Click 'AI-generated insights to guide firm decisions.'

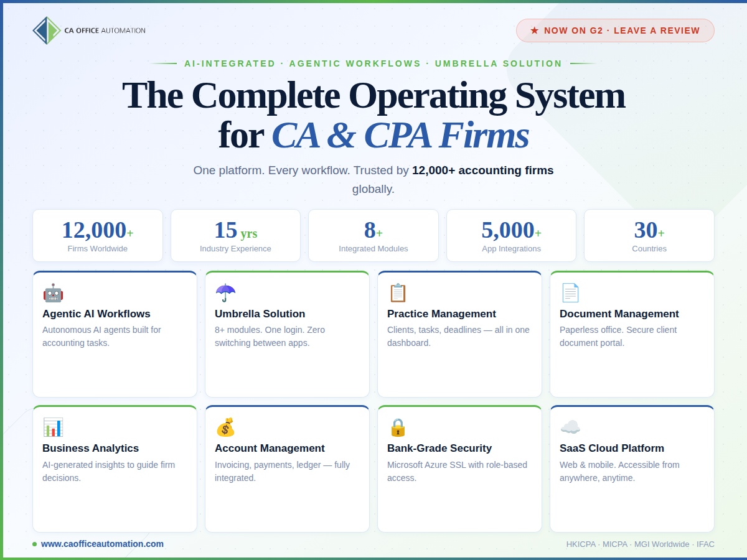point(108,472)
